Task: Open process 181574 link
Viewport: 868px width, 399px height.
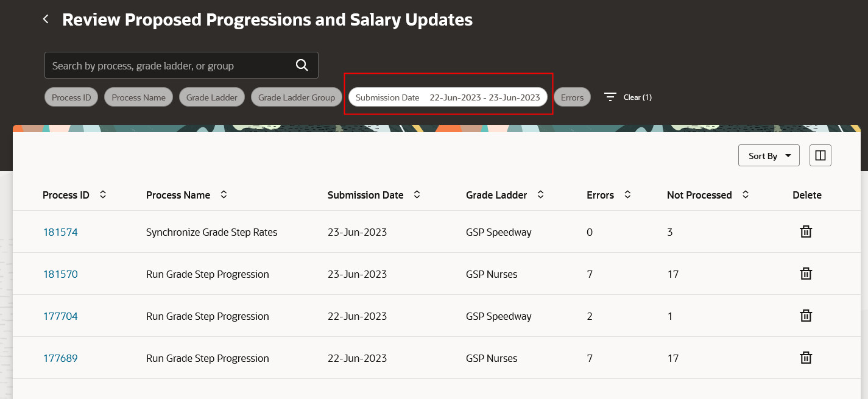Action: pos(60,232)
